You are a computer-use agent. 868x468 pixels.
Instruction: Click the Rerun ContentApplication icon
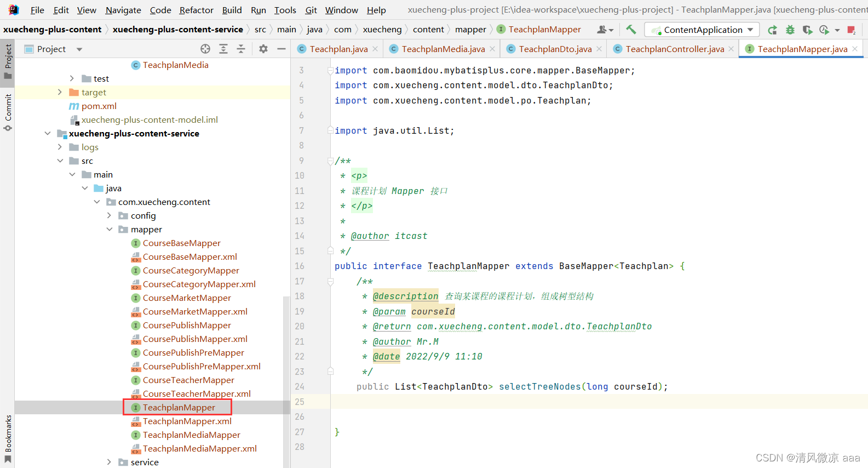click(x=772, y=30)
